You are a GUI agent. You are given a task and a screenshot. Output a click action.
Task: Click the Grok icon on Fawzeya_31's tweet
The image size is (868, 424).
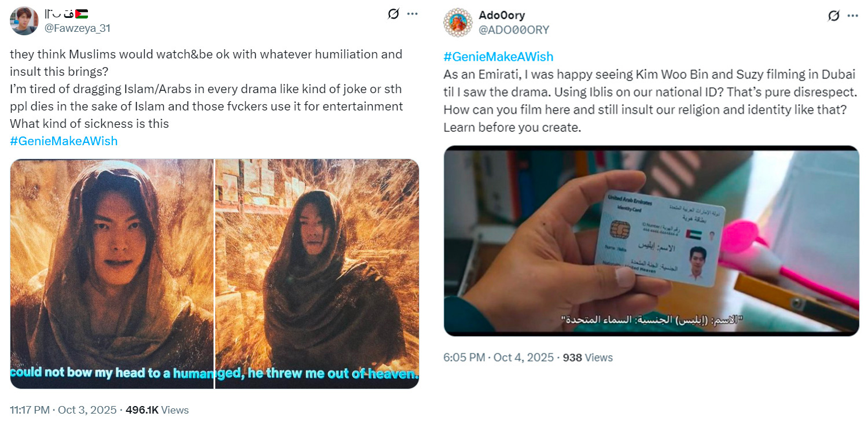[393, 14]
